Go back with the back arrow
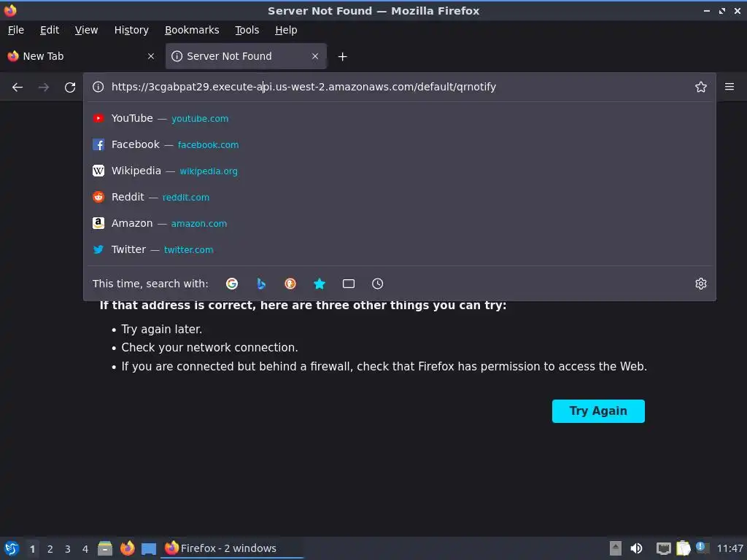The height and width of the screenshot is (560, 747). (x=18, y=87)
